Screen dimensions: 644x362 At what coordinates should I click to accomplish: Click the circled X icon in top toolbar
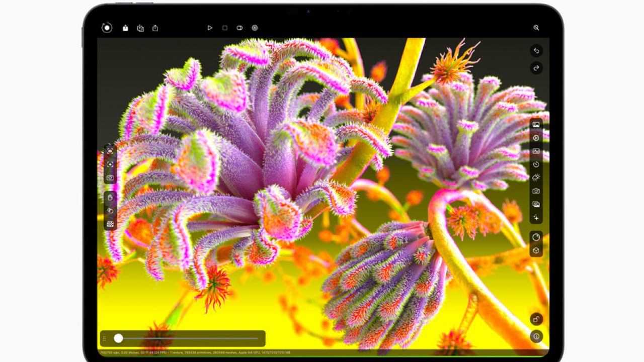point(255,28)
